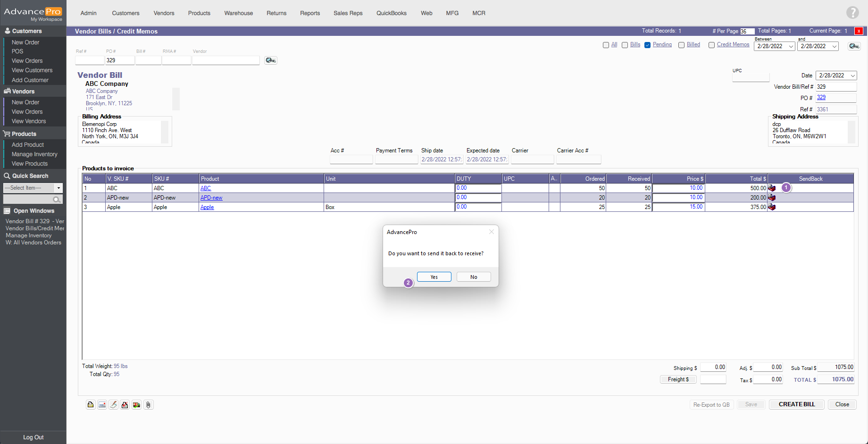
Task: Open the Warehouse menu
Action: pos(238,13)
